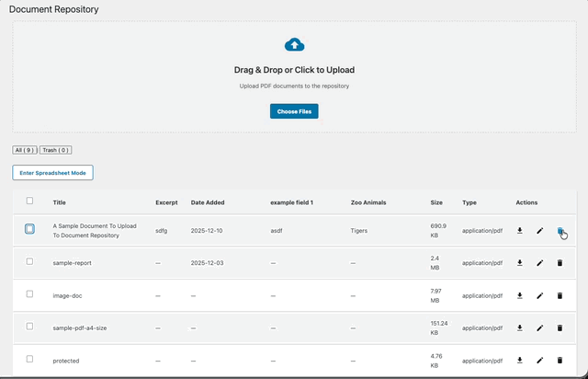Click the cloud upload icon
Screen dimensions: 588x379
click(294, 44)
